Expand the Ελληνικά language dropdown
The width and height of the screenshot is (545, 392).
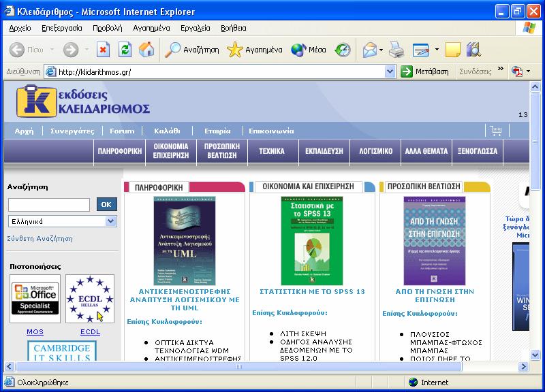pyautogui.click(x=110, y=221)
